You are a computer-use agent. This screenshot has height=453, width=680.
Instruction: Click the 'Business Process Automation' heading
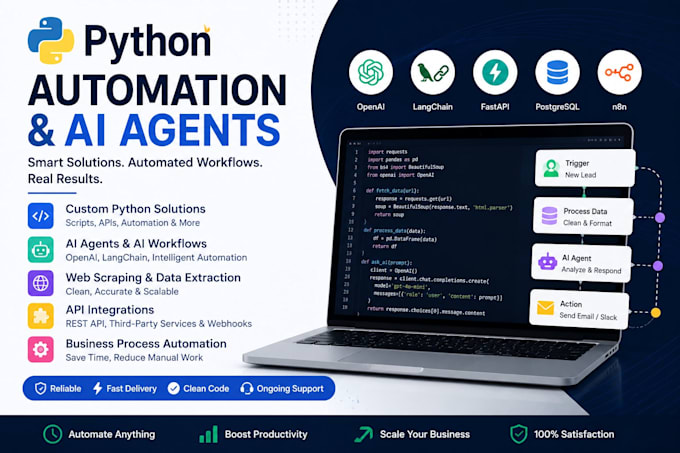coord(146,344)
